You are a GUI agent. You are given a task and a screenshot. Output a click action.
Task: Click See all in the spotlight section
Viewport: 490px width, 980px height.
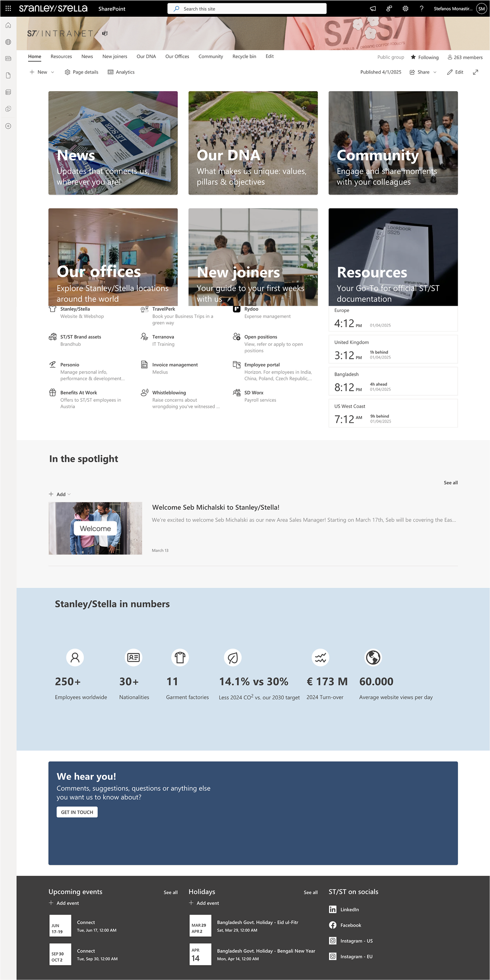coord(450,483)
